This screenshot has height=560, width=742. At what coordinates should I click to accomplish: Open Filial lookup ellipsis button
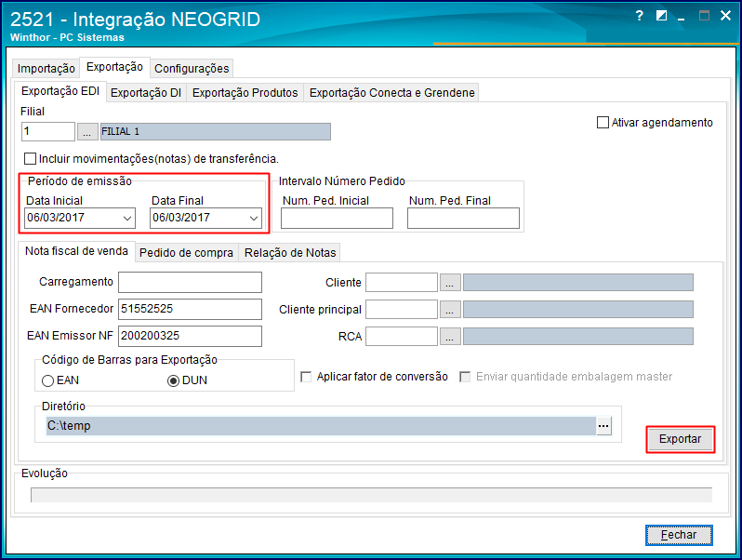87,131
